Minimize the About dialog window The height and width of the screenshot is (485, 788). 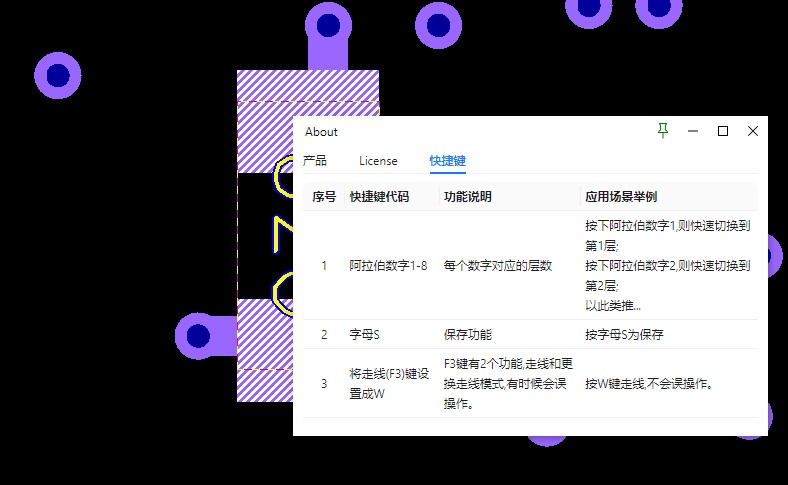(693, 131)
